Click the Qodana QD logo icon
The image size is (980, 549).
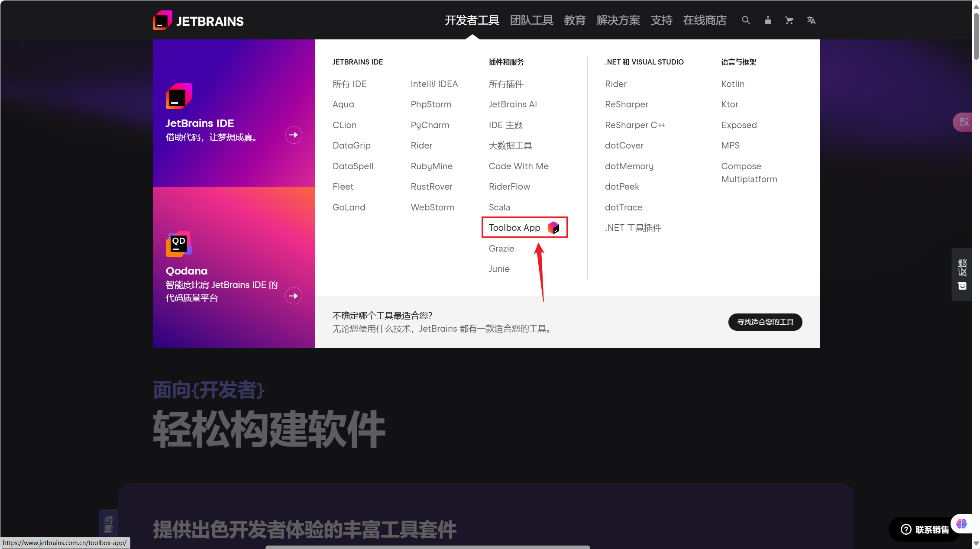(x=179, y=244)
